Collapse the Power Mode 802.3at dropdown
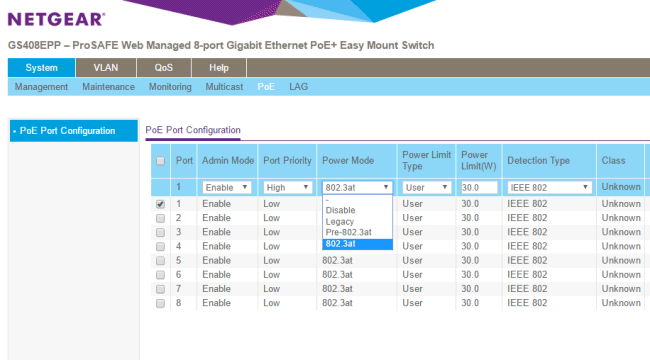Viewport: 650px width, 360px height. pyautogui.click(x=357, y=187)
